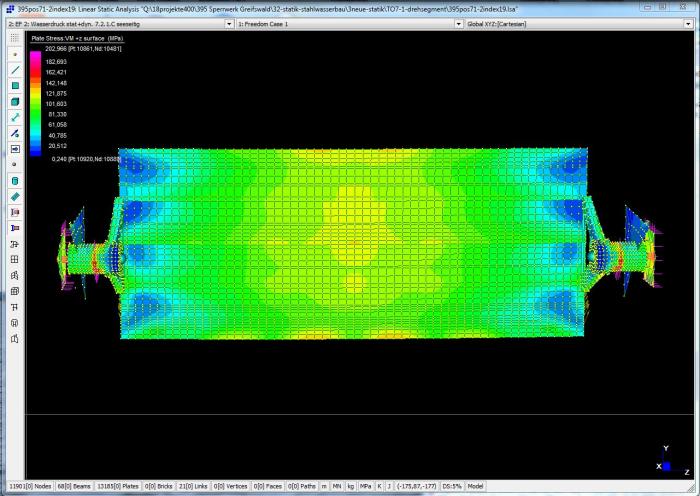Toggle plate element display icon
This screenshot has width=700, height=496.
[x=15, y=86]
